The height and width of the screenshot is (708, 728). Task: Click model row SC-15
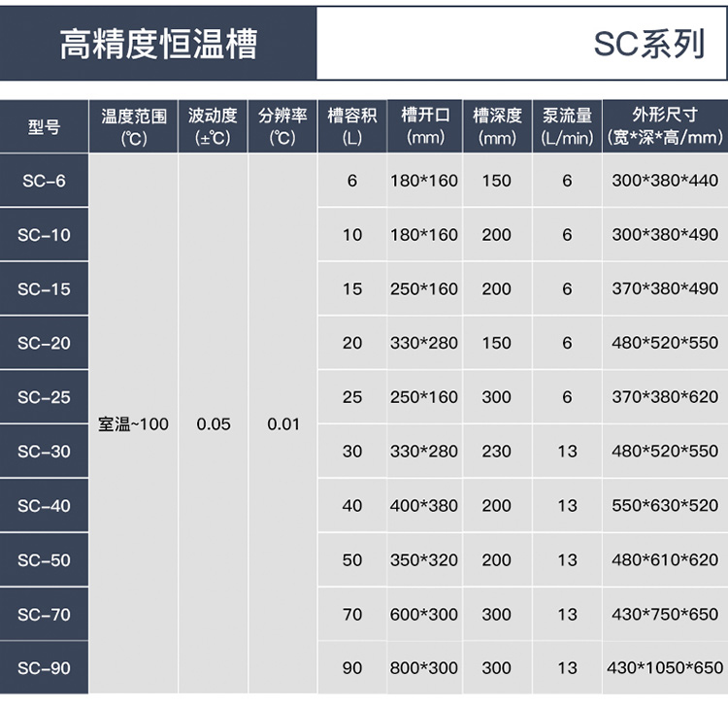[44, 289]
